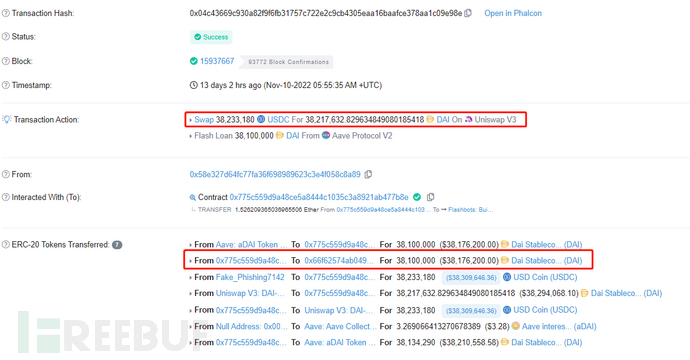This screenshot has height=360, width=690.
Task: Open Uniswap V3: DAI- sender link
Action: coord(250,293)
